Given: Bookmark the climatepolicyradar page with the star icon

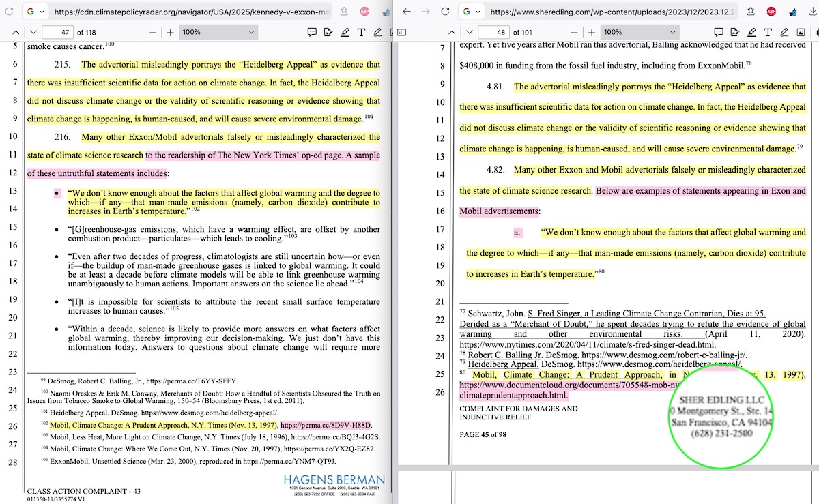Looking at the screenshot, I should click(x=345, y=12).
